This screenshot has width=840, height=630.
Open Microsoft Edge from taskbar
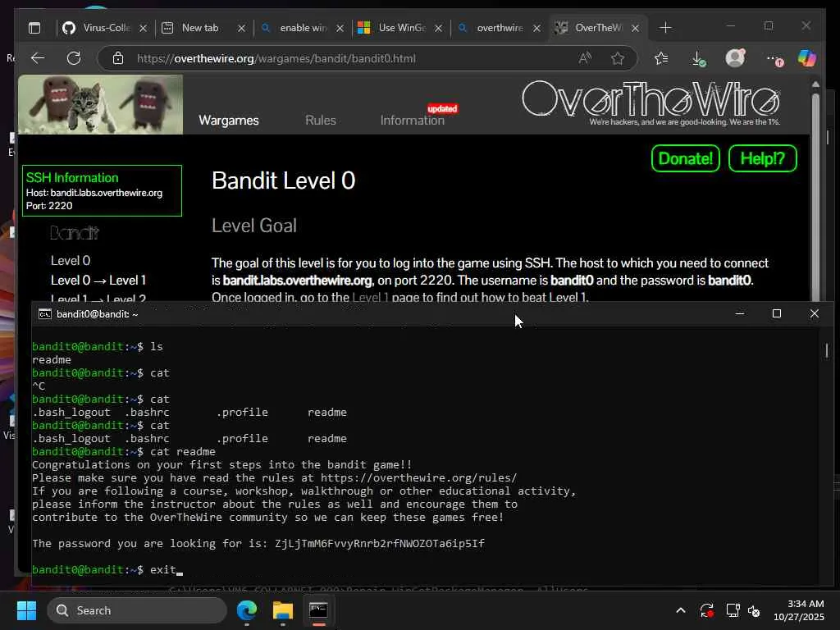click(x=247, y=610)
